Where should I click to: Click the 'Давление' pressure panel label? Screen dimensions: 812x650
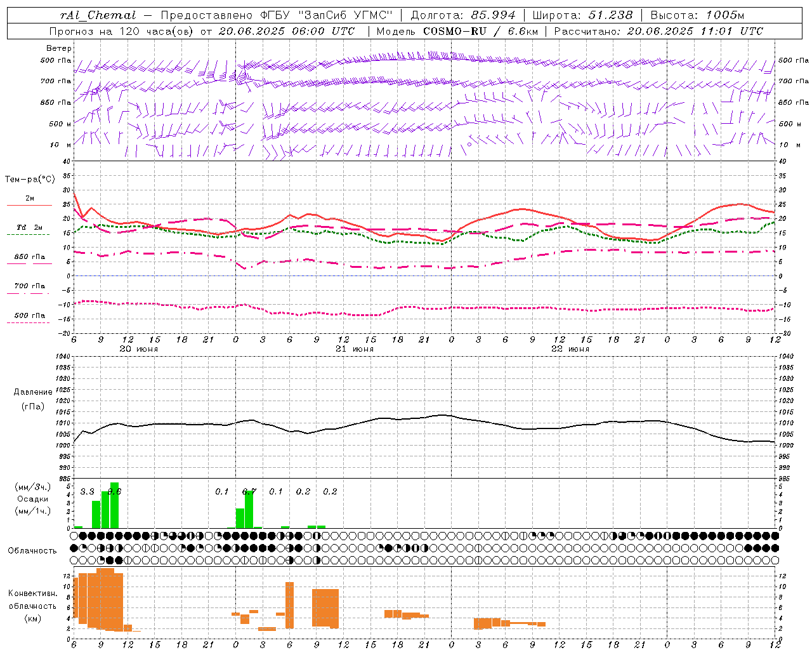click(33, 392)
